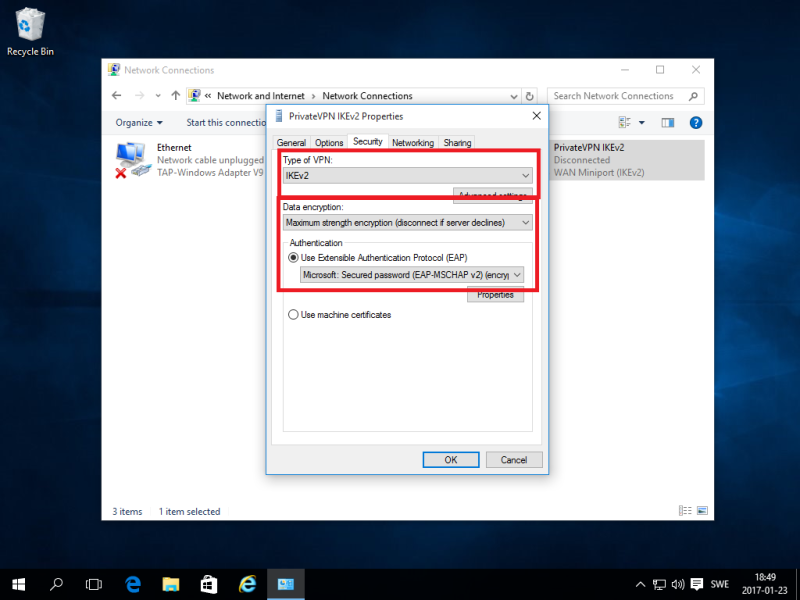Viewport: 800px width, 600px height.
Task: Select Use machine certificates radio button
Action: (x=294, y=315)
